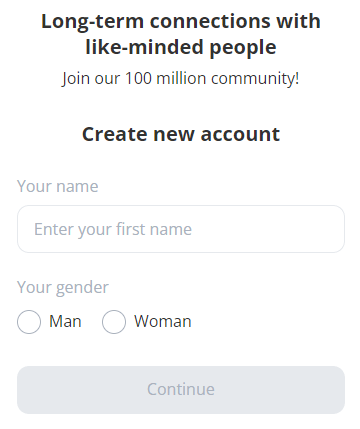Tick the empty circle beside Man
This screenshot has height=429, width=360.
(29, 322)
